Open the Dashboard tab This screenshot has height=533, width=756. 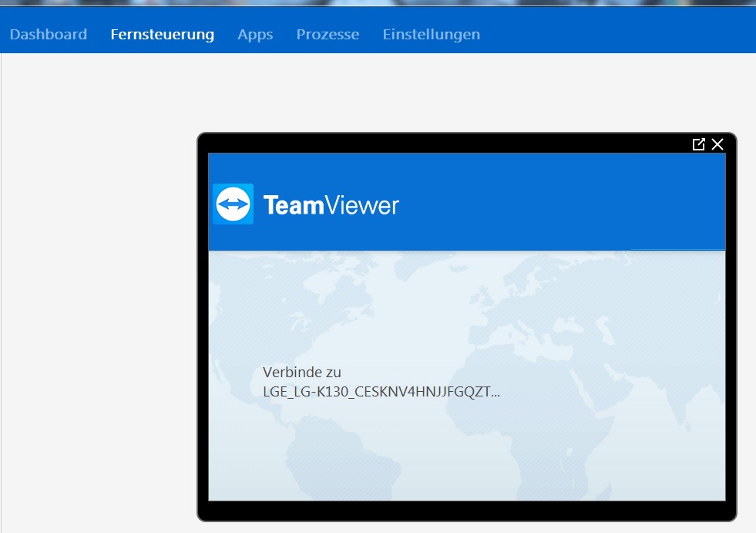49,34
